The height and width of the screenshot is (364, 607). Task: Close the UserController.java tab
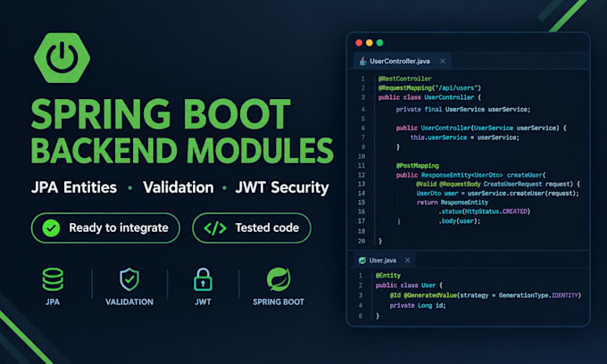[443, 62]
